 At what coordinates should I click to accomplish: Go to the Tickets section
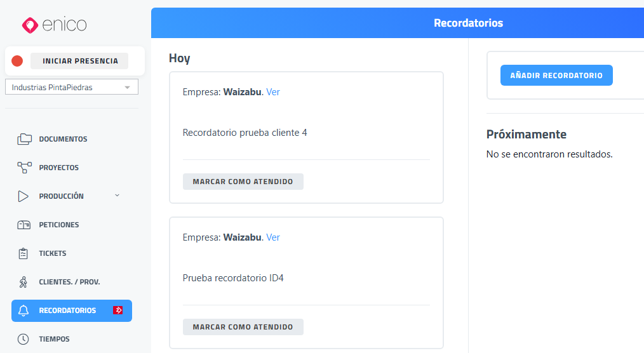point(52,253)
